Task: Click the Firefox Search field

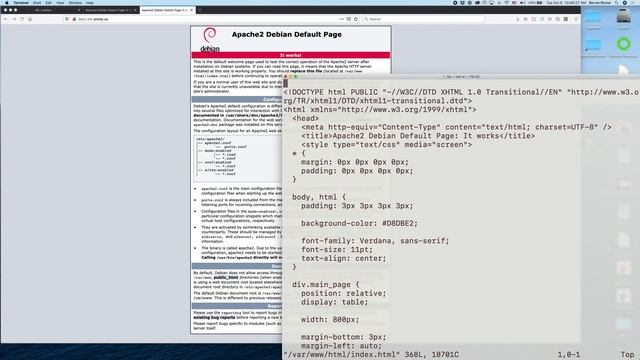Action: click(x=422, y=19)
